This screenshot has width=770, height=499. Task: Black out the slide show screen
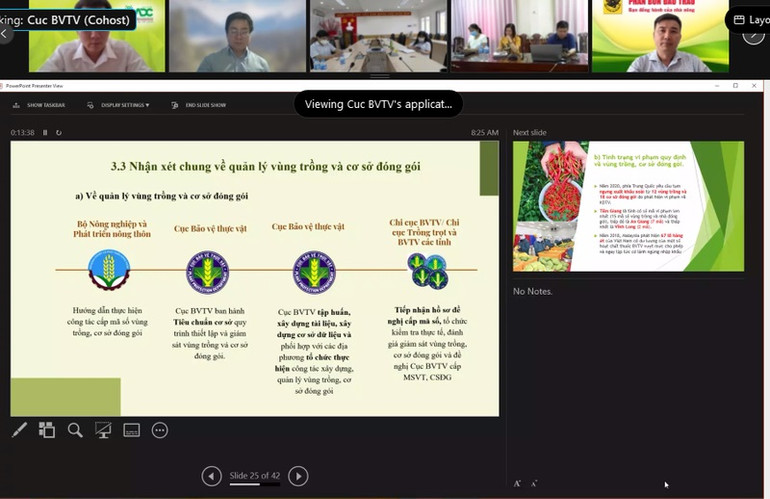[103, 430]
